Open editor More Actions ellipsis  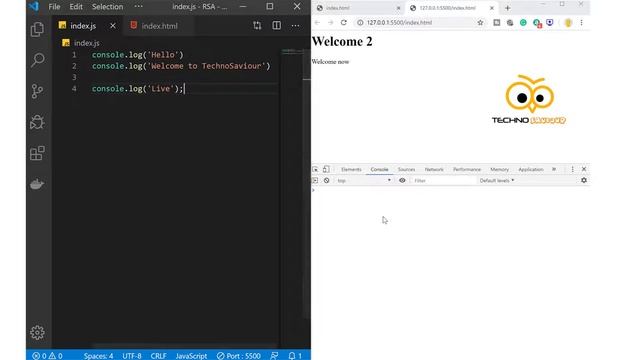(x=295, y=26)
